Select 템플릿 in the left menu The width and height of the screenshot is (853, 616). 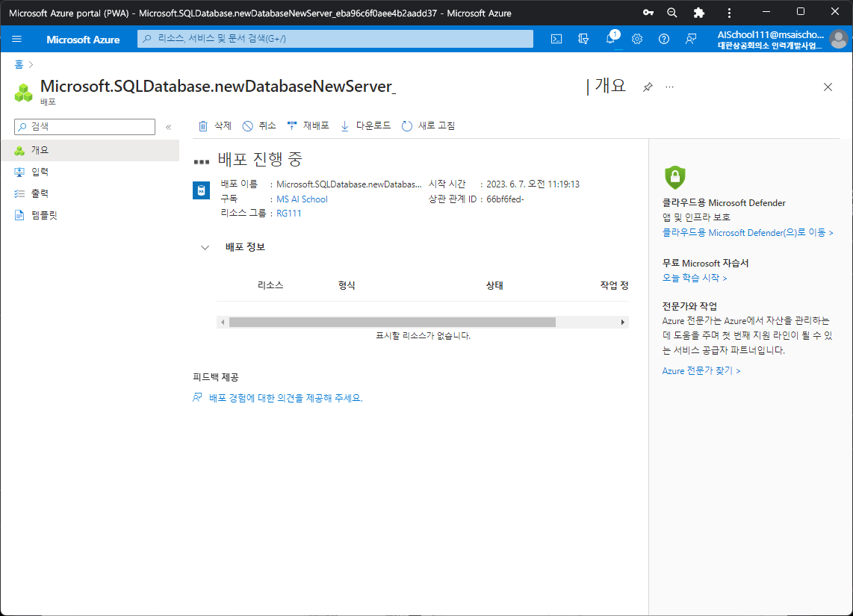(x=90, y=215)
